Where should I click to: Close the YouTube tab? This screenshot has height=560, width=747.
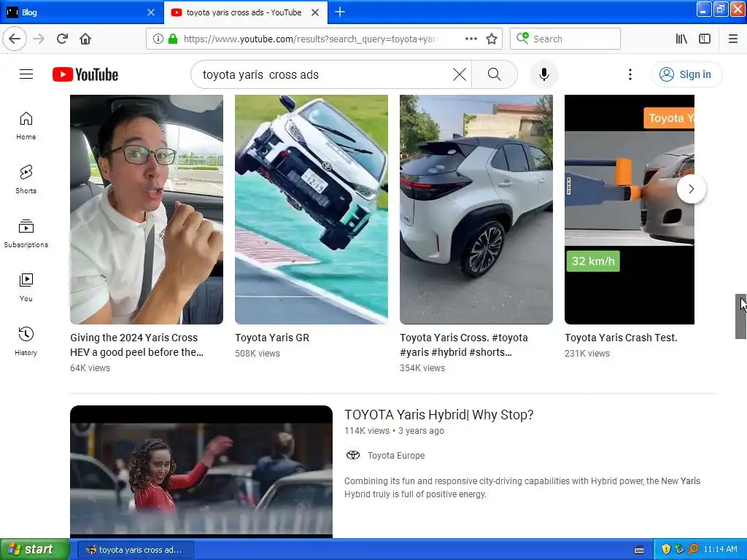tap(315, 12)
